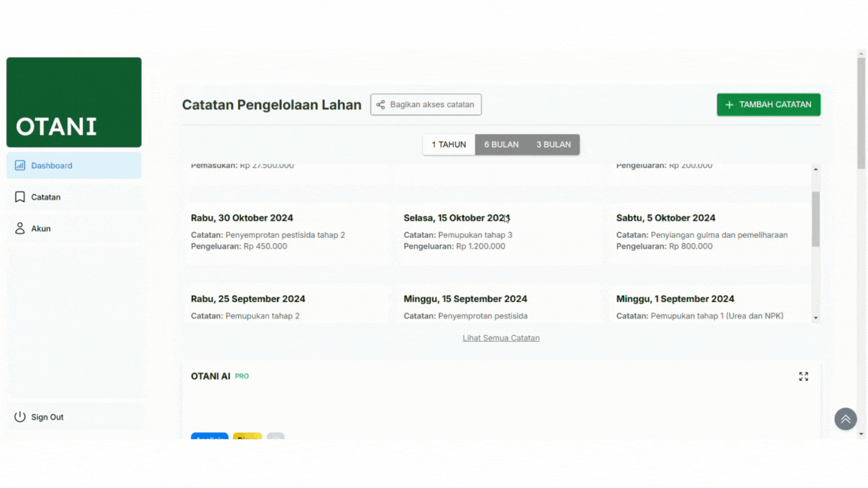
Task: Click the share icon beside Bagikan akses catatan
Action: [x=381, y=105]
